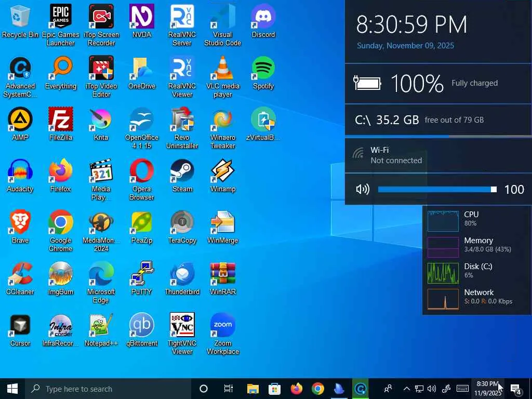The width and height of the screenshot is (532, 399).
Task: Select the Steam desktop icon
Action: coord(182,176)
